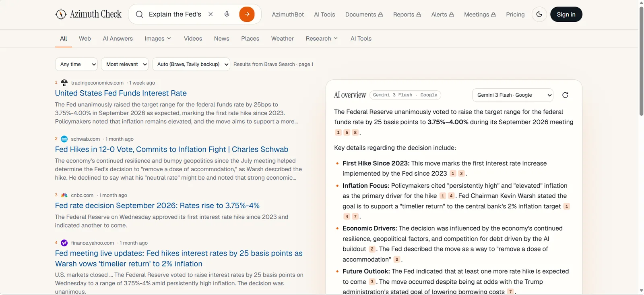Open the locked Reports nav item
Viewport: 644px width, 295px height.
tap(407, 15)
